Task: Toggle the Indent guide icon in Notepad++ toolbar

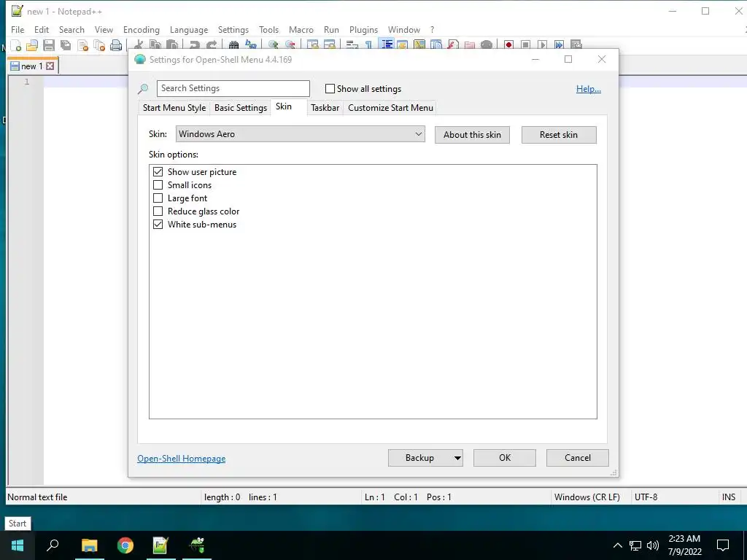Action: click(x=387, y=45)
